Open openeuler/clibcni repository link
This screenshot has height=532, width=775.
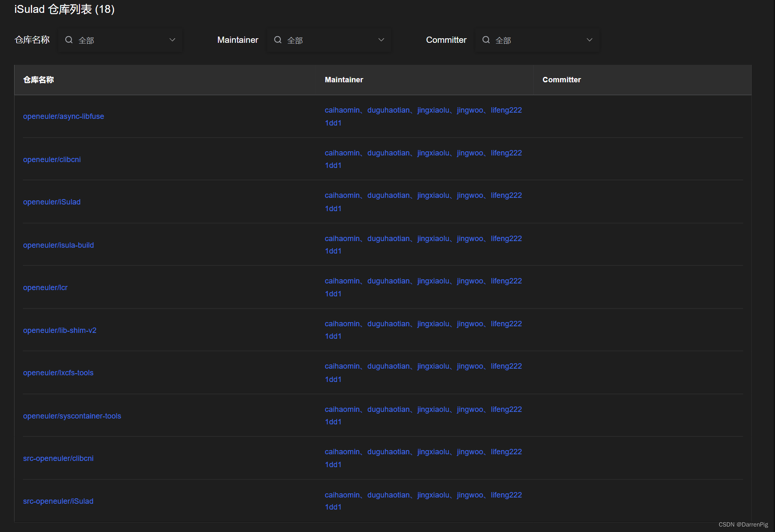click(52, 160)
